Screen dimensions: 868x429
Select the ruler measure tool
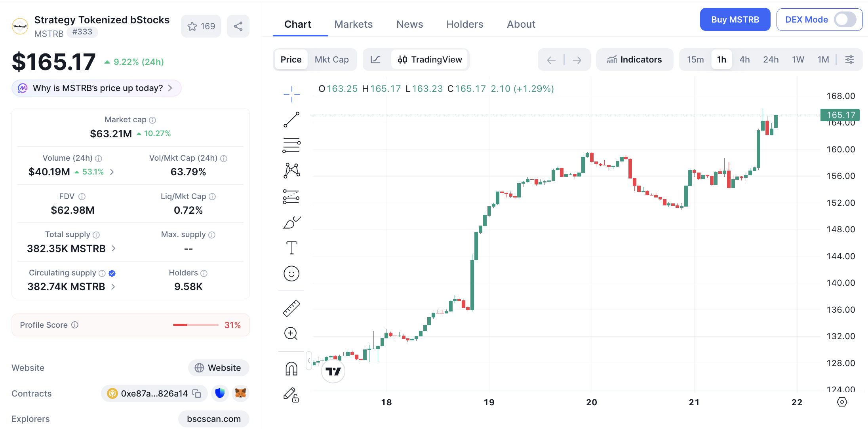click(x=291, y=308)
